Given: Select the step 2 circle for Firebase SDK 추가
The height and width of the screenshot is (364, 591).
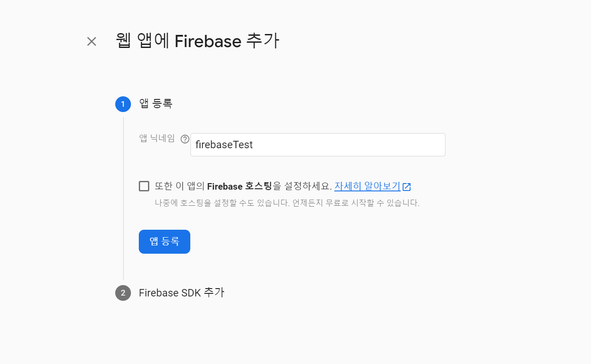Looking at the screenshot, I should [x=123, y=293].
